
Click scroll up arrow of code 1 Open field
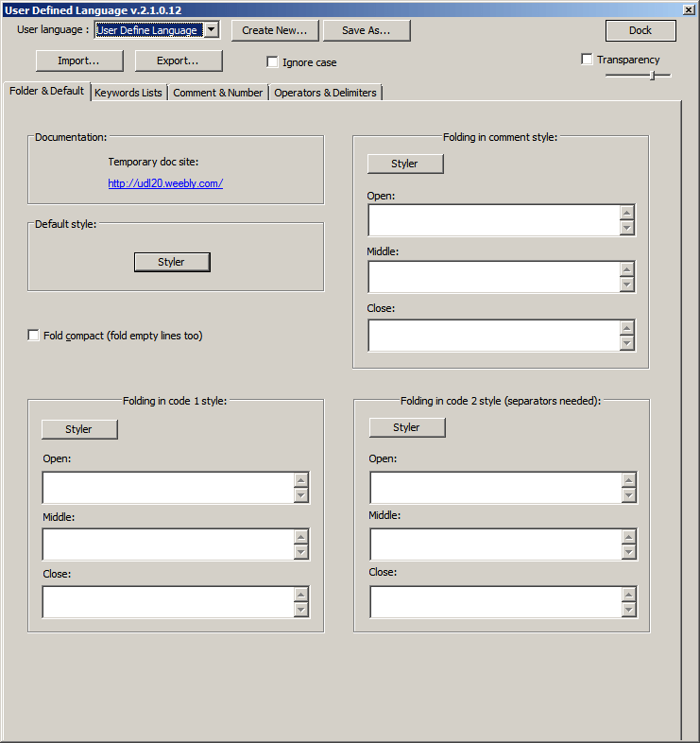(x=301, y=480)
